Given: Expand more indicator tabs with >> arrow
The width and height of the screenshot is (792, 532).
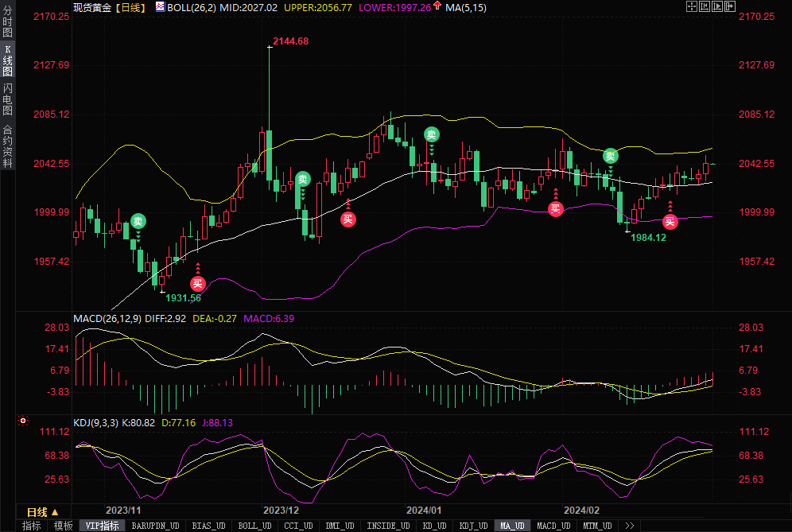Looking at the screenshot, I should point(630,526).
